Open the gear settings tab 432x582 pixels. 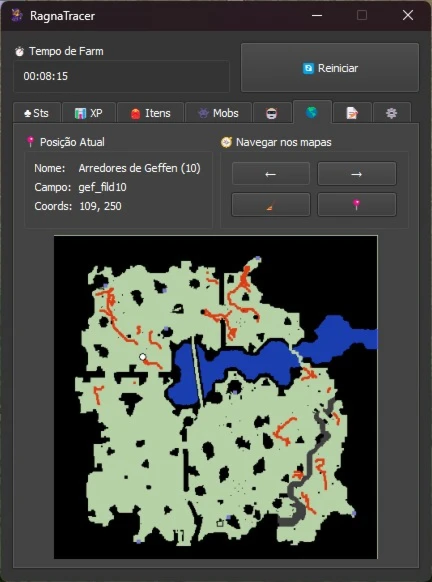click(392, 113)
